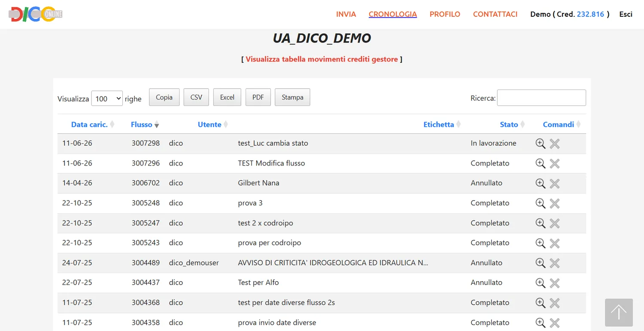
Task: Export table as PDF
Action: click(x=258, y=97)
